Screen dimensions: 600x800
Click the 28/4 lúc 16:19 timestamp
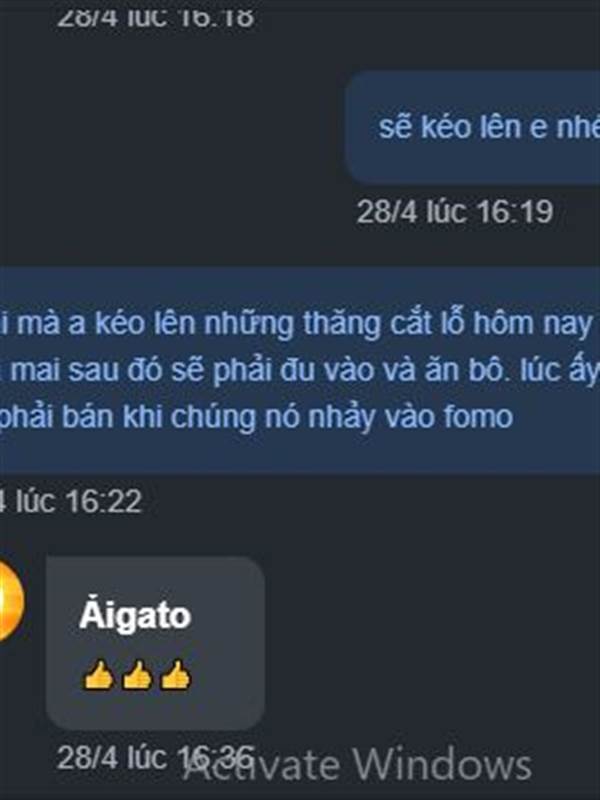click(x=455, y=211)
